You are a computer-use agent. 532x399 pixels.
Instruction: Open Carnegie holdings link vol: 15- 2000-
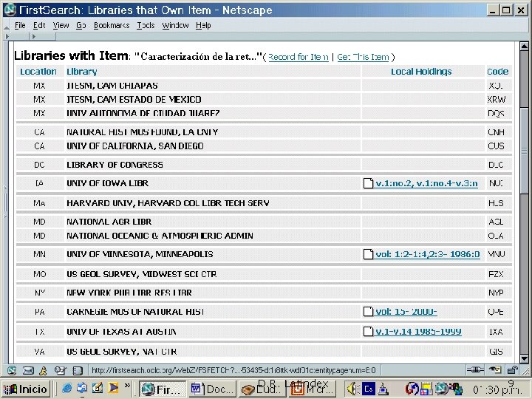click(406, 312)
